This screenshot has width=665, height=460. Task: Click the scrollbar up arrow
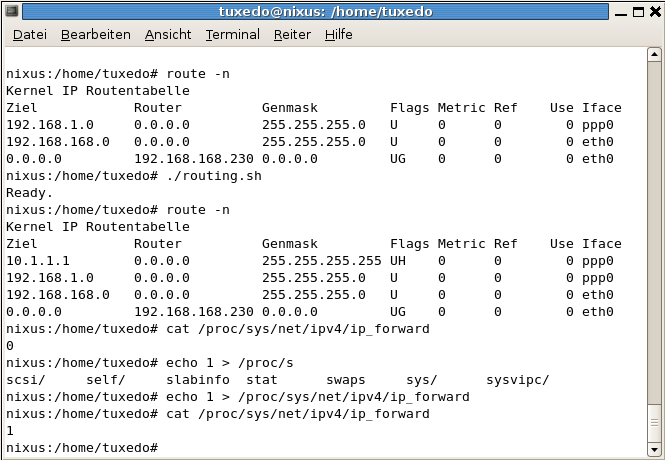654,56
